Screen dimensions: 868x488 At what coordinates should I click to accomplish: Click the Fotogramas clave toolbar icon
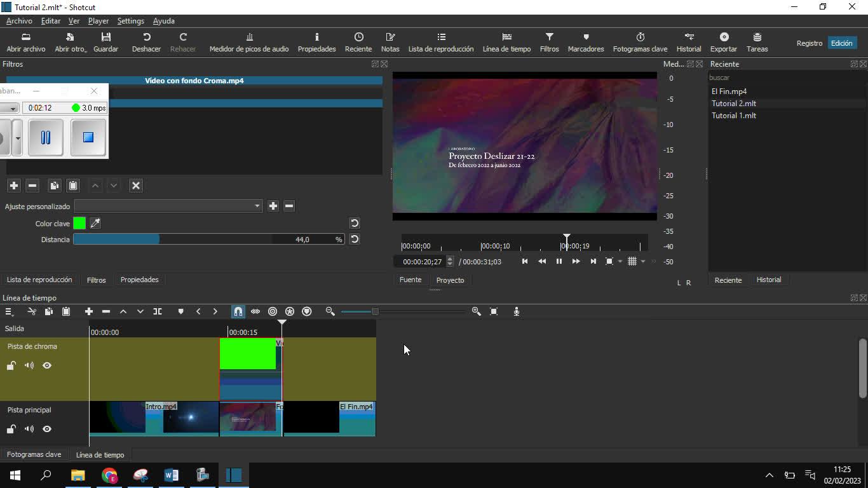(640, 42)
